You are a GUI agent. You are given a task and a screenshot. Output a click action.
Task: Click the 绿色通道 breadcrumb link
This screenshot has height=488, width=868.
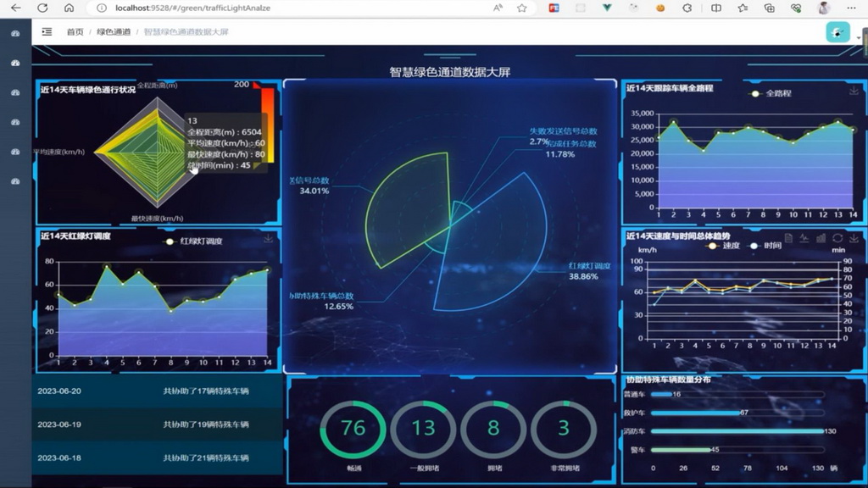114,32
